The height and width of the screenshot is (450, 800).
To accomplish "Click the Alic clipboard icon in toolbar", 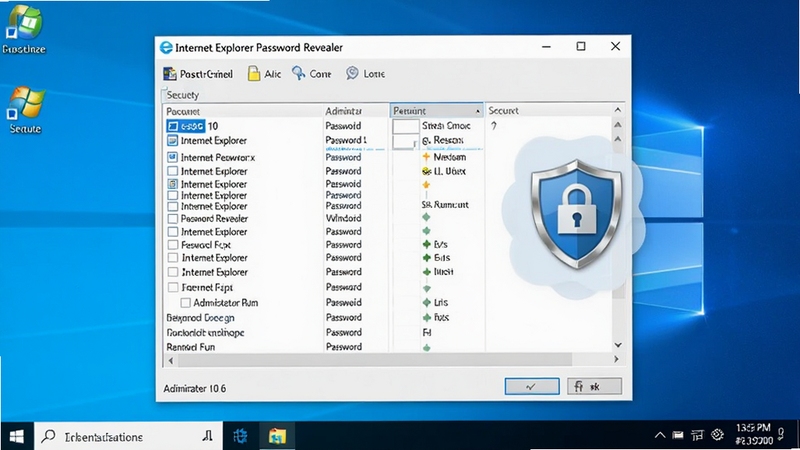I will (x=254, y=73).
